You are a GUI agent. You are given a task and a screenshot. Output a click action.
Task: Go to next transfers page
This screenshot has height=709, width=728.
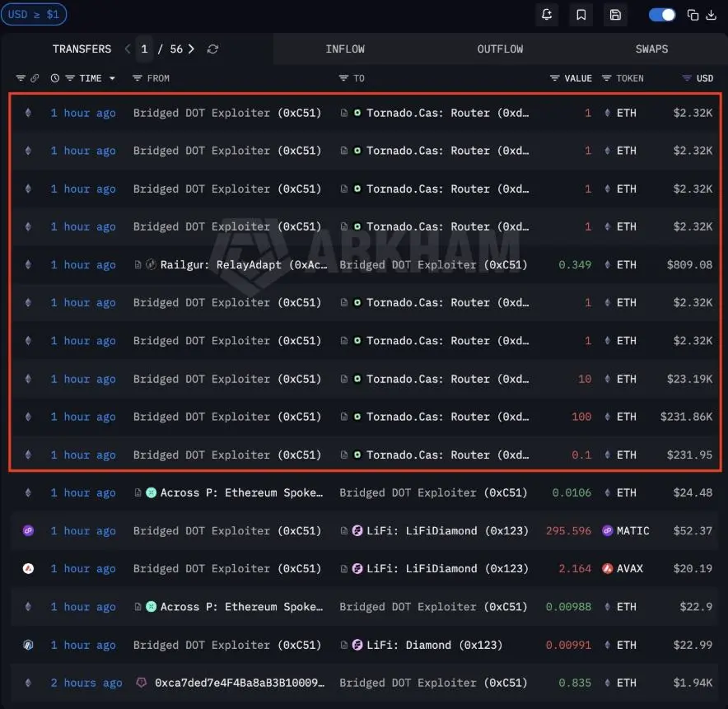(192, 49)
